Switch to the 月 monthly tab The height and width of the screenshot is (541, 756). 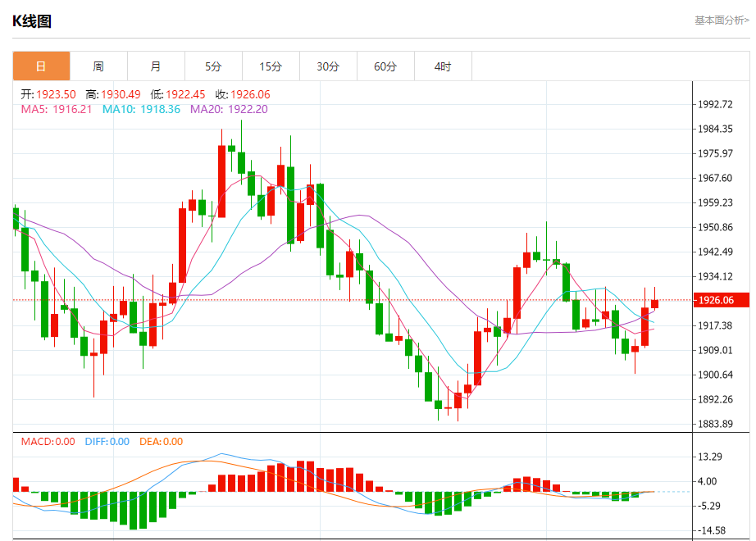coord(157,66)
